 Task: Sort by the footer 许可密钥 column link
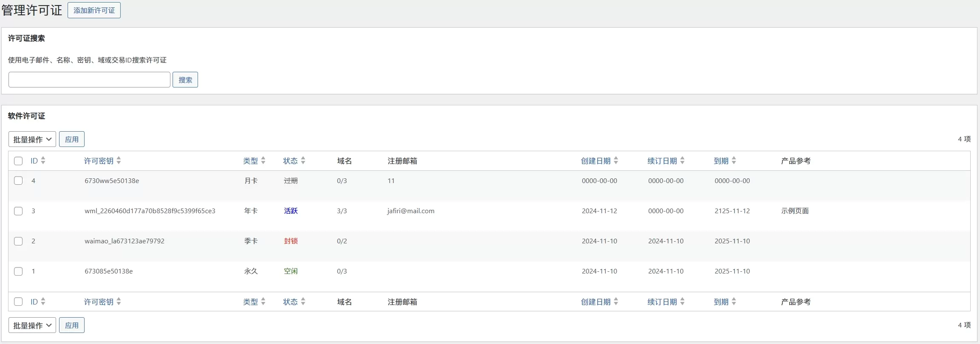tap(99, 302)
